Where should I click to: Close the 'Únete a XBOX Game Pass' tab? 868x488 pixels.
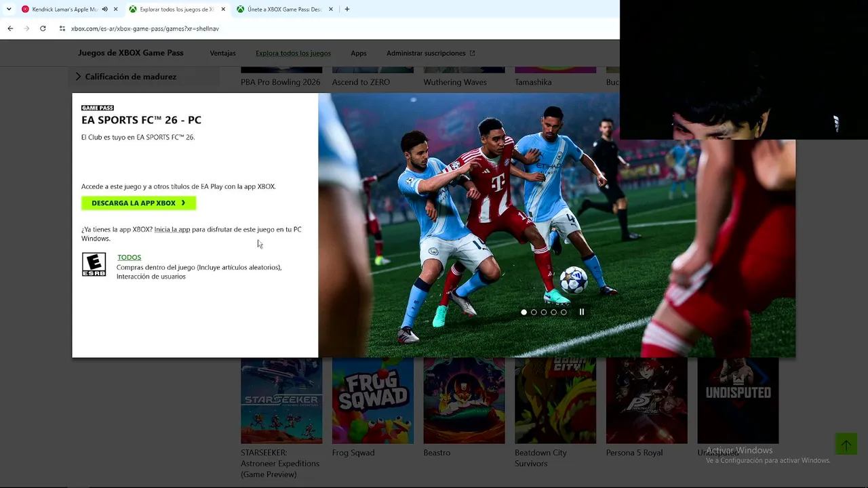331,9
